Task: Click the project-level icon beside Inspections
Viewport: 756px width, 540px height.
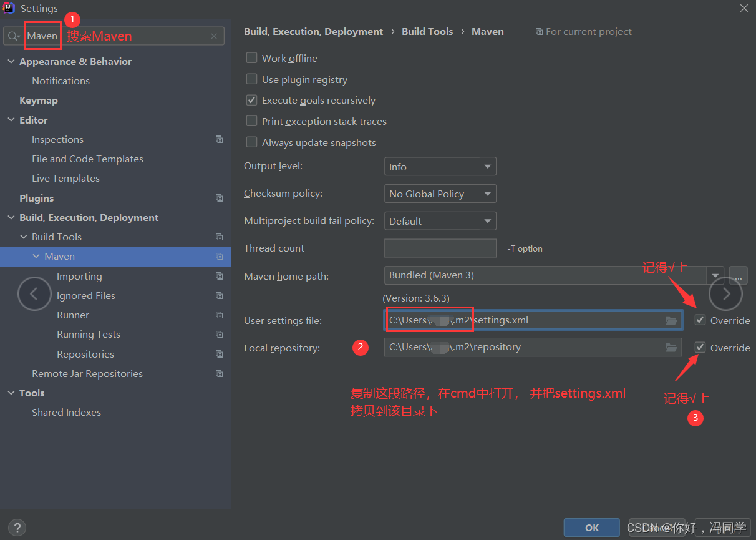Action: pos(219,139)
